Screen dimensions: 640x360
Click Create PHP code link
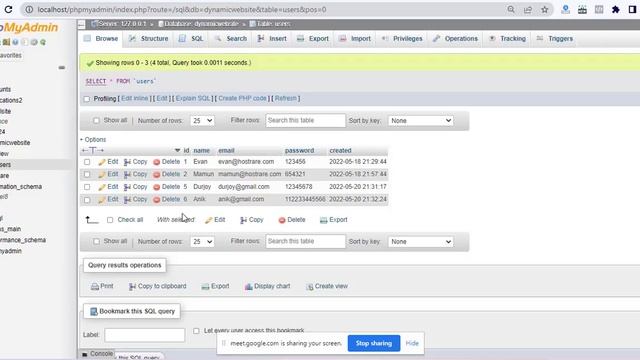242,98
